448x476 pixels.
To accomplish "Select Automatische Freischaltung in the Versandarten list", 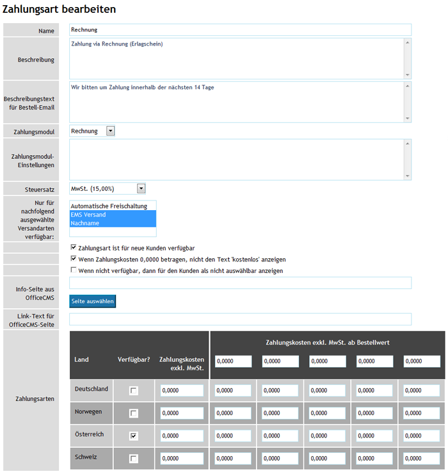I will click(x=113, y=206).
